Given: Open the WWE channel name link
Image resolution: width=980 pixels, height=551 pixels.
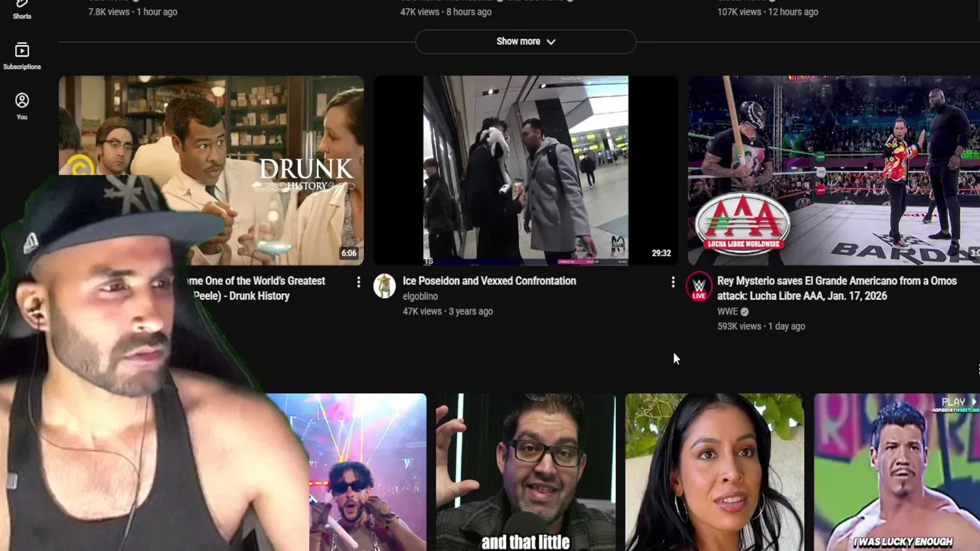Looking at the screenshot, I should click(x=727, y=311).
